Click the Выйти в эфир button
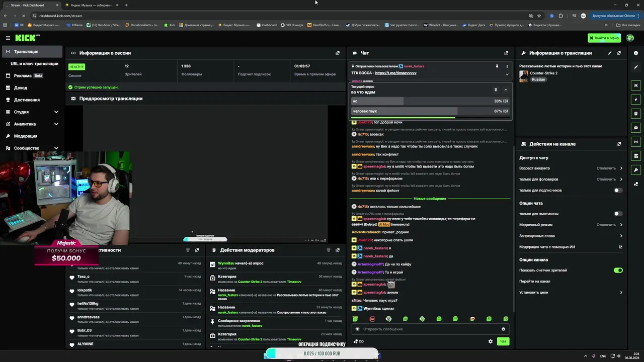Screen dimensions: 644x362 (x=604, y=38)
